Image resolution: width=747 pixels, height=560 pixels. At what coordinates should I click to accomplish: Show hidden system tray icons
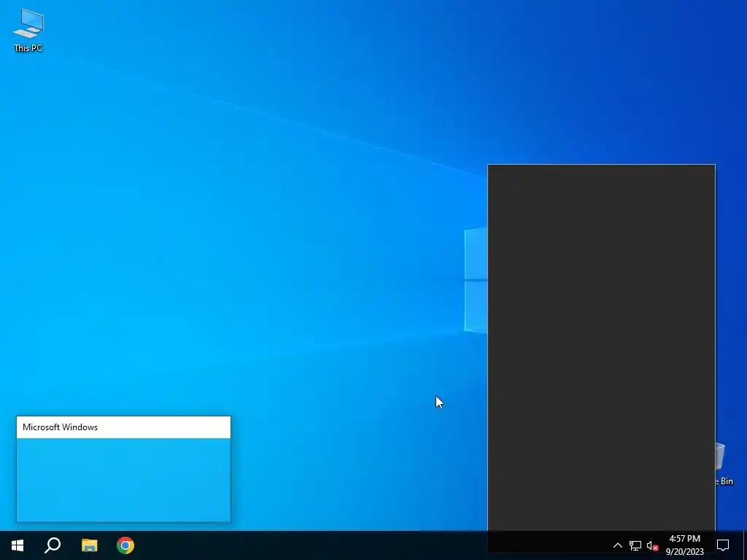coord(617,545)
